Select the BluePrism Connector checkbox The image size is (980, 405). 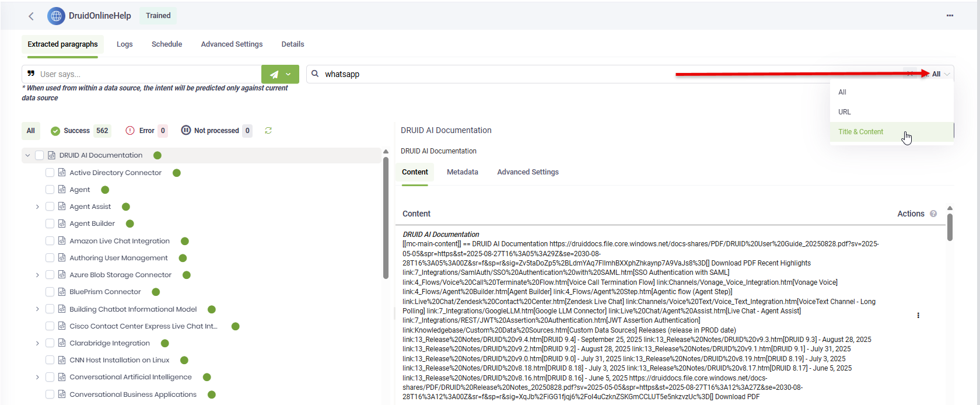(50, 292)
